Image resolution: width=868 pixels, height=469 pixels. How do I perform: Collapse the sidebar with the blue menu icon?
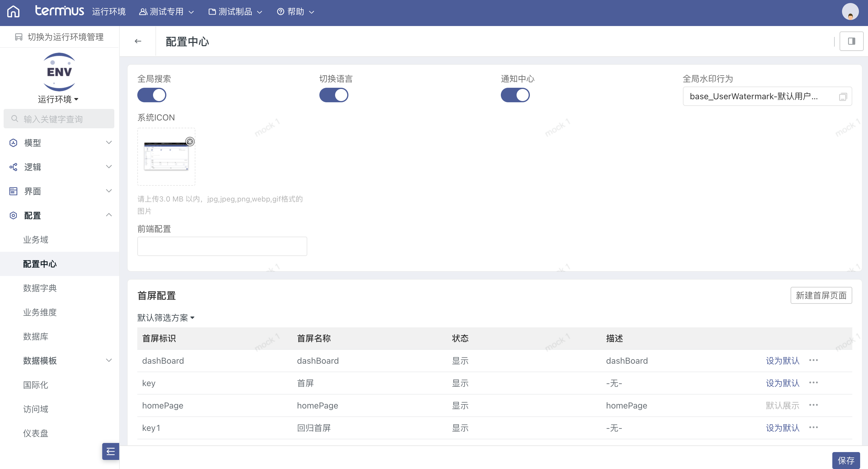110,451
